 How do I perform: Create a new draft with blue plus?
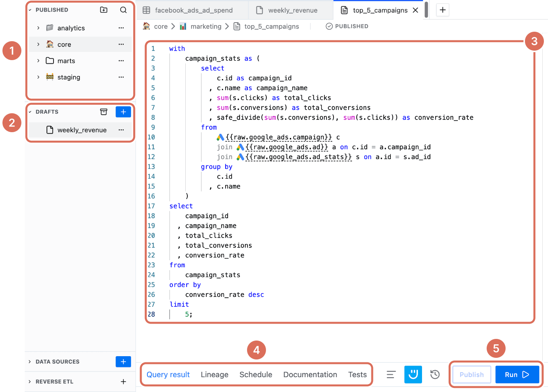click(123, 112)
